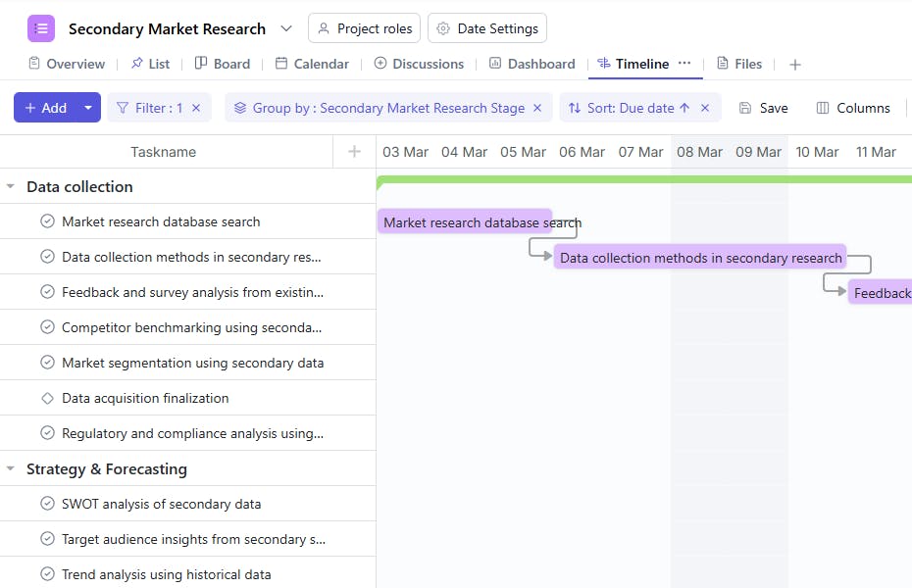Image resolution: width=912 pixels, height=588 pixels.
Task: Click the plus icon to add a view
Action: click(x=795, y=65)
